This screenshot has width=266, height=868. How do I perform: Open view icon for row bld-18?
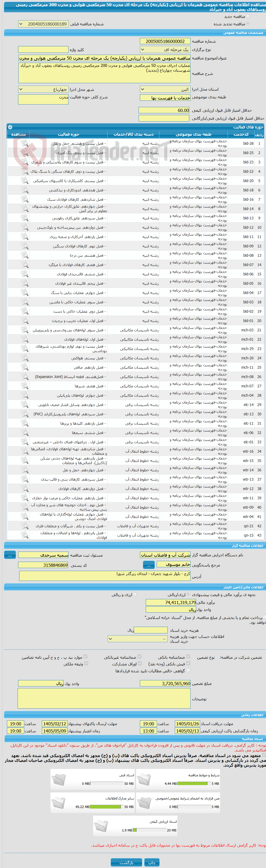(24, 190)
